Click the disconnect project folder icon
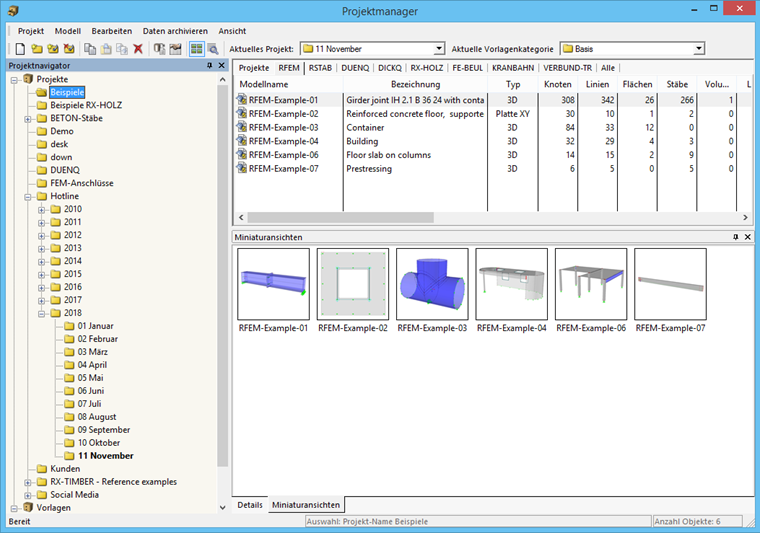760x533 pixels. pyautogui.click(x=69, y=49)
